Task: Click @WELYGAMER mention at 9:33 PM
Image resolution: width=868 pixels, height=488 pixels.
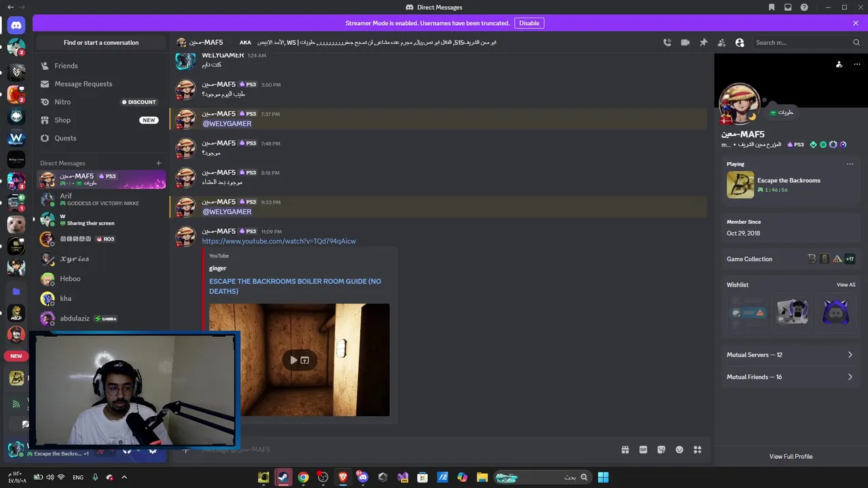Action: click(227, 212)
